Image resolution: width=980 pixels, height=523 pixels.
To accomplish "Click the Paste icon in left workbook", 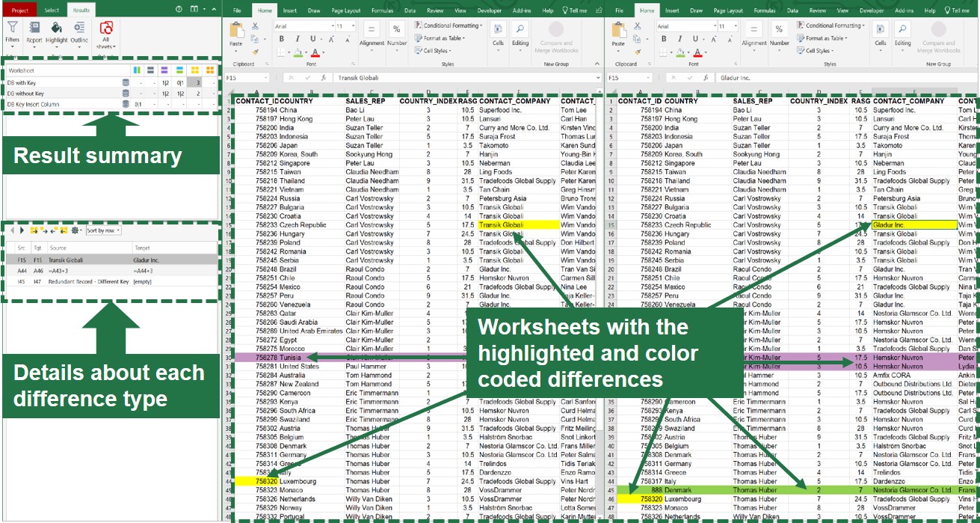I will [x=236, y=34].
